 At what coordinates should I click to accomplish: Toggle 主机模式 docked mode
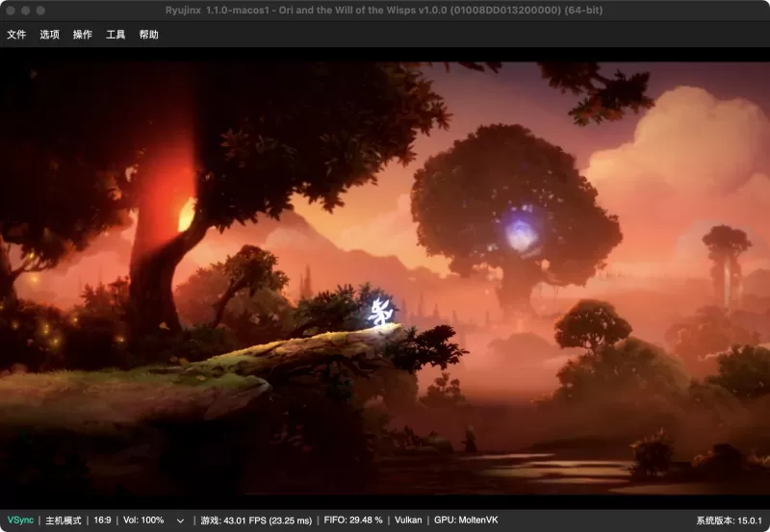pyautogui.click(x=64, y=520)
